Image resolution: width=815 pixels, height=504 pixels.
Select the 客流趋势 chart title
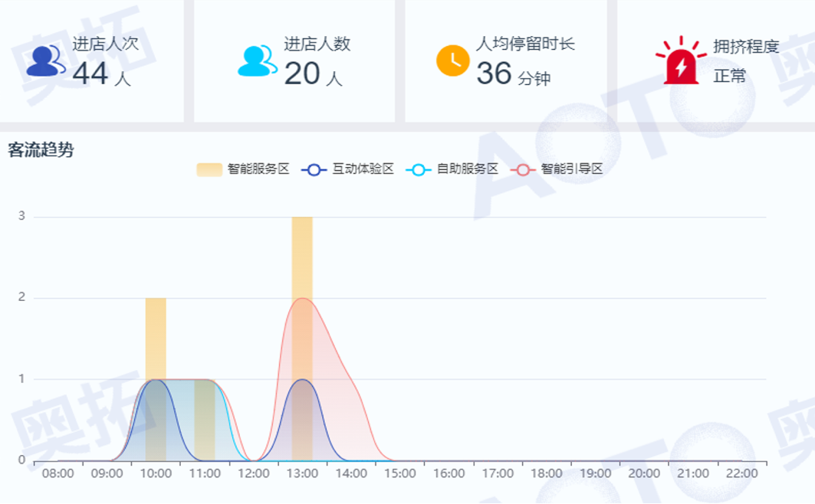point(41,150)
